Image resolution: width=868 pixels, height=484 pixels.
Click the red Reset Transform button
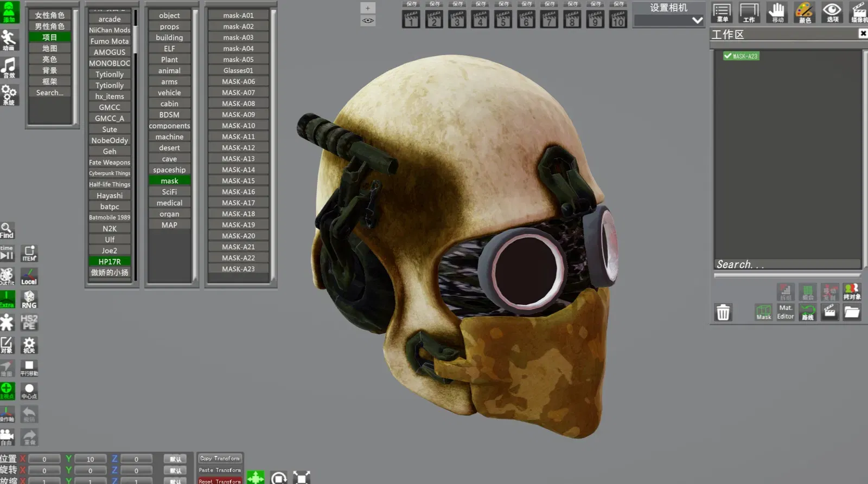click(x=220, y=481)
